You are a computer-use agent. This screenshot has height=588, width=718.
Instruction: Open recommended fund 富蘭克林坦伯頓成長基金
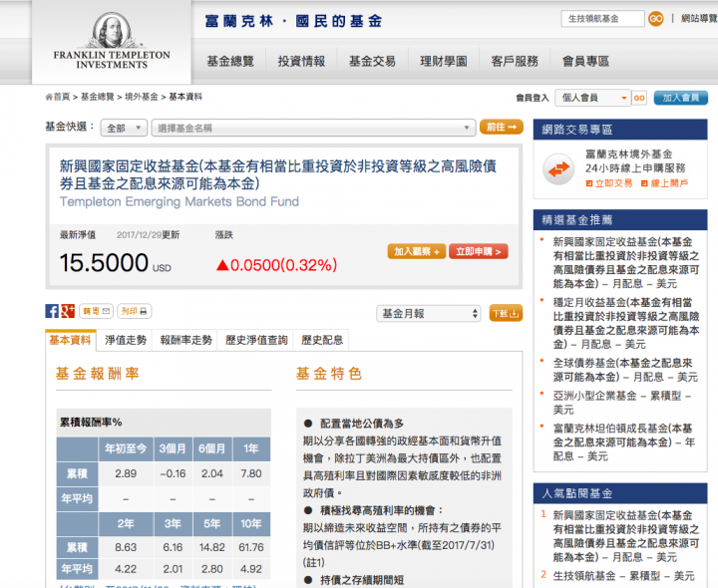(x=623, y=442)
